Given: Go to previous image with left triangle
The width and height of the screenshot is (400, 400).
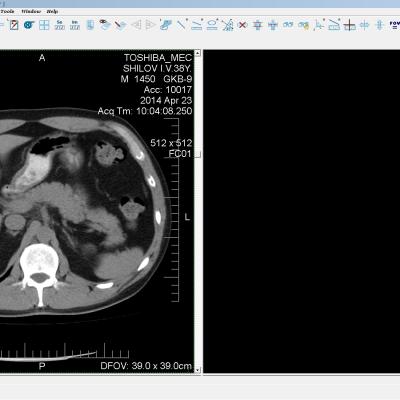Looking at the screenshot, I should [x=136, y=25].
